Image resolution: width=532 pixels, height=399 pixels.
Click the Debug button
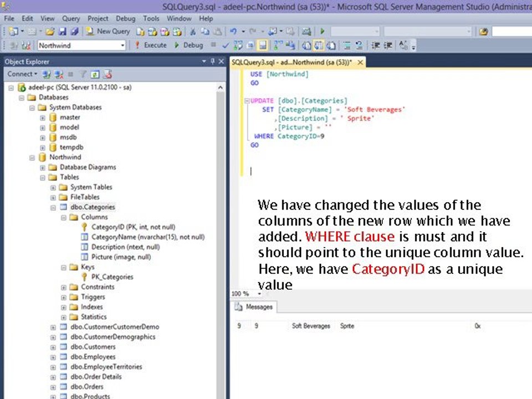point(188,45)
